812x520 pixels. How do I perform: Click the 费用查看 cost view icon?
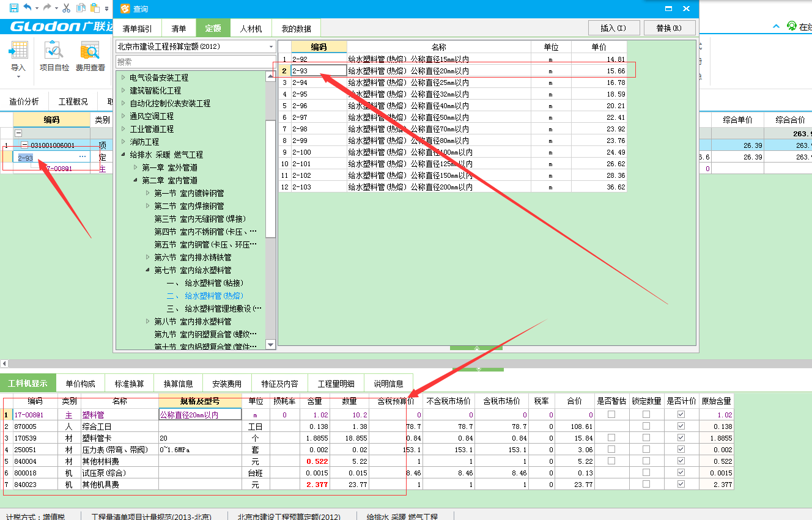click(90, 50)
